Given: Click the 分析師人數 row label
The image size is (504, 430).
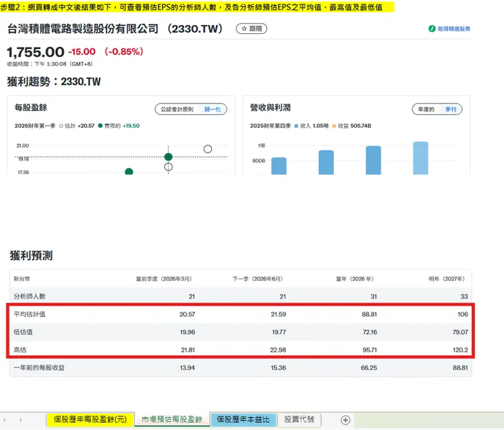Looking at the screenshot, I should (x=29, y=297).
